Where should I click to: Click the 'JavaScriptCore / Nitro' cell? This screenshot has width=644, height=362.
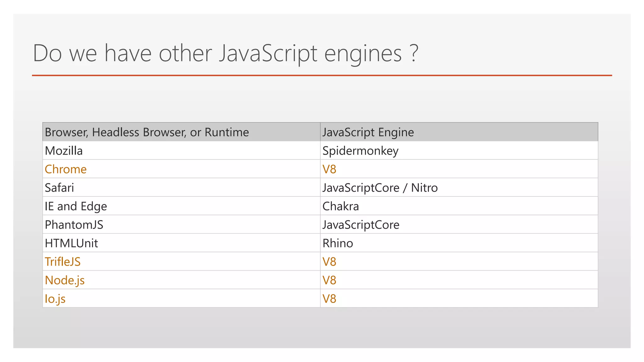pos(459,188)
